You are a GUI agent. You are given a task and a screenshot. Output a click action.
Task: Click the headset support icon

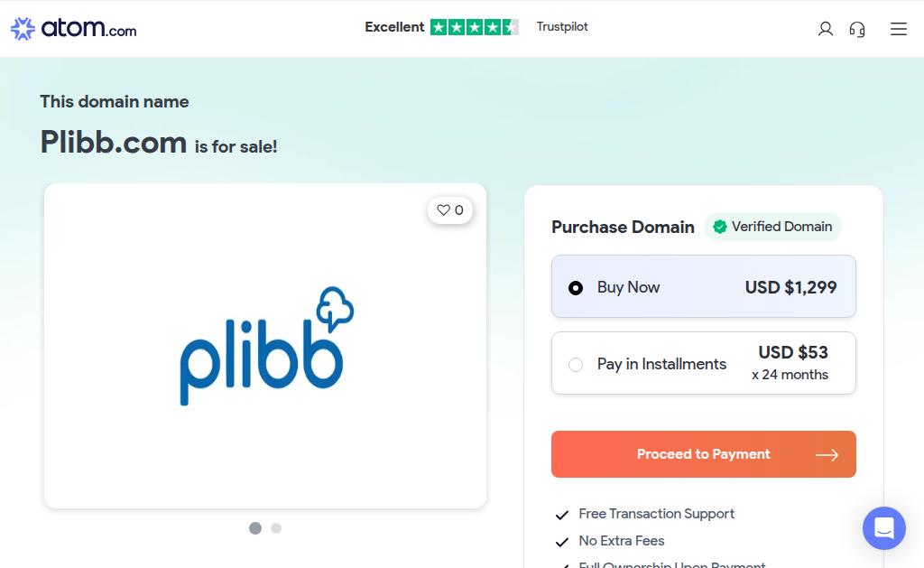pyautogui.click(x=857, y=29)
